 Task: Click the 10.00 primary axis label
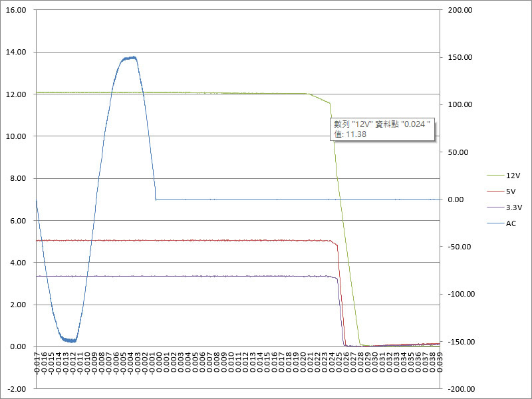(x=16, y=136)
